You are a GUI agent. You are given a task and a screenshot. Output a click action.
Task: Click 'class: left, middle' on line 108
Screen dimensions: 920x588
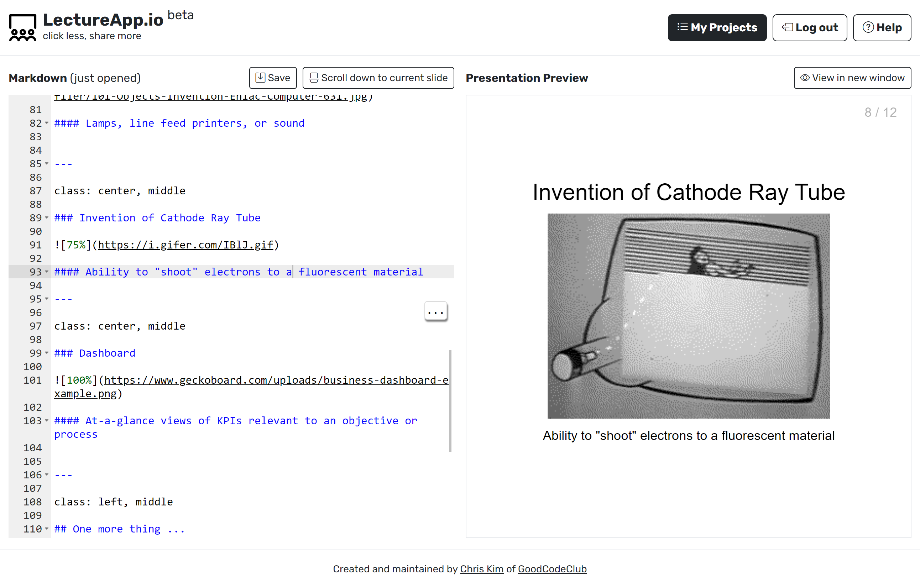click(114, 502)
